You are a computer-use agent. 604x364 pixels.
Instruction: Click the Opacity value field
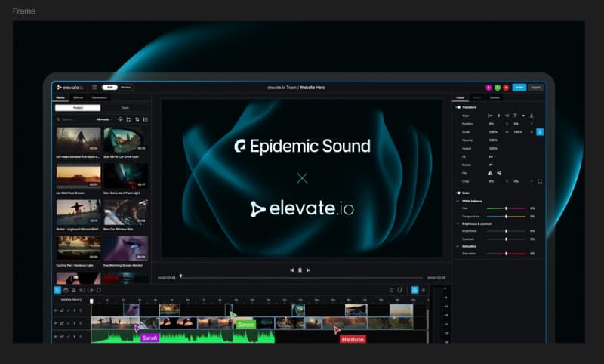pyautogui.click(x=494, y=140)
